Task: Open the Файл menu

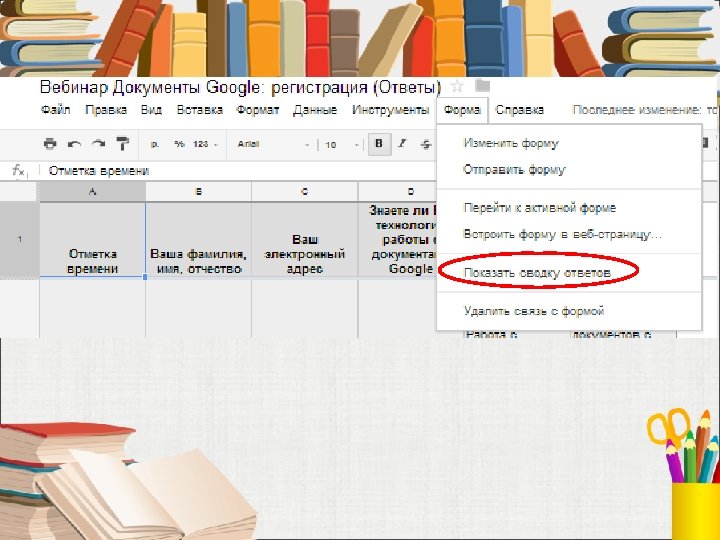Action: 56,110
